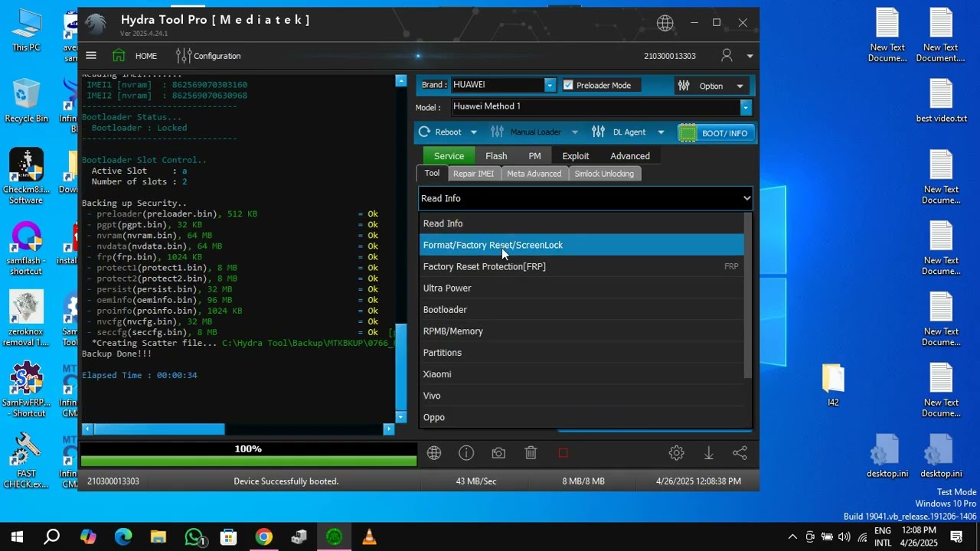Click the red stop square icon
Screen dimensions: 980x551
pos(563,453)
